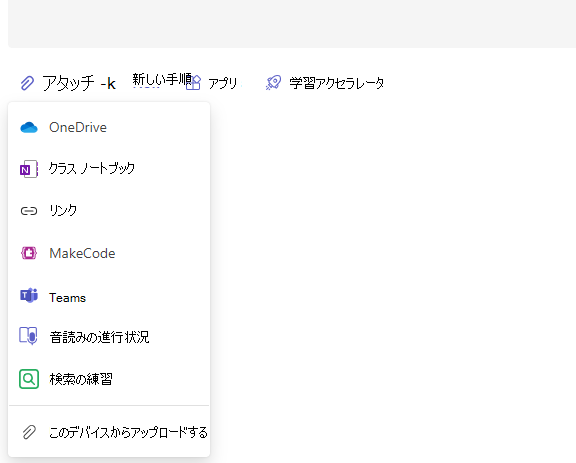This screenshot has width=576, height=463.
Task: Click the green search practice icon
Action: (x=29, y=379)
